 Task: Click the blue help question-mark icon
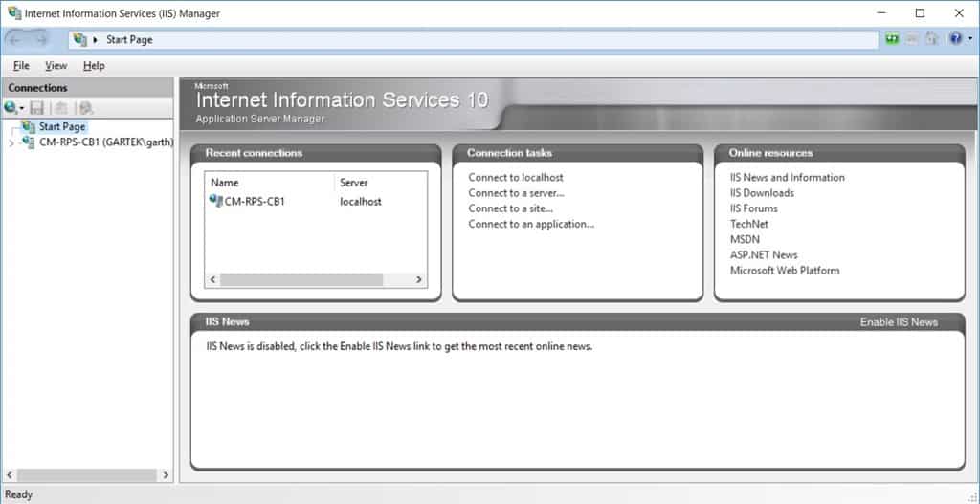click(955, 38)
